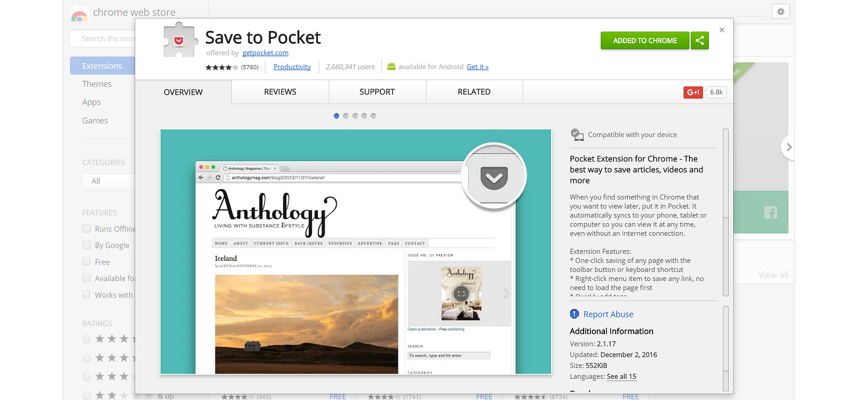
Task: Click the Google +1 button
Action: coord(693,92)
